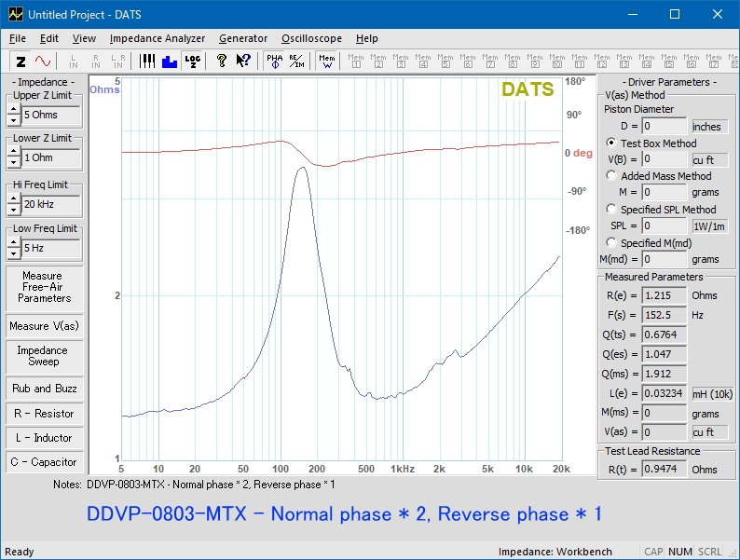Select memory slot Mem 4 icon
This screenshot has width=740, height=560.
[x=423, y=61]
